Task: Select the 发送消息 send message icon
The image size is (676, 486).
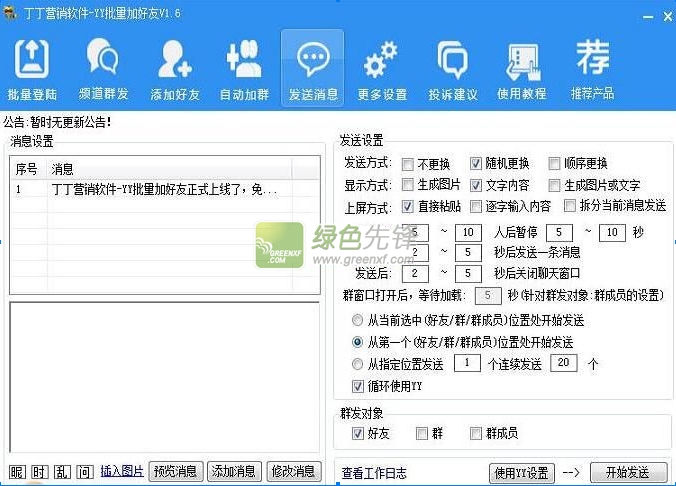Action: (x=313, y=69)
